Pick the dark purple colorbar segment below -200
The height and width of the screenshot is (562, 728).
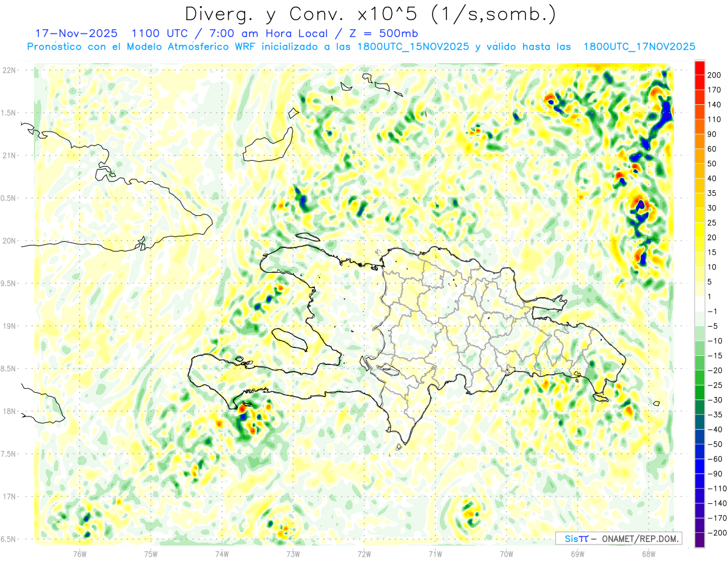pyautogui.click(x=699, y=540)
